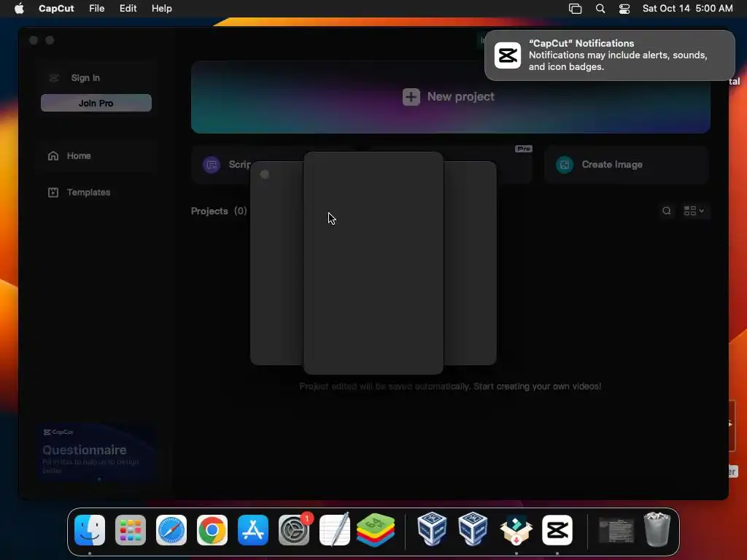The height and width of the screenshot is (560, 747).
Task: Open the App Store from the Dock
Action: [253, 530]
